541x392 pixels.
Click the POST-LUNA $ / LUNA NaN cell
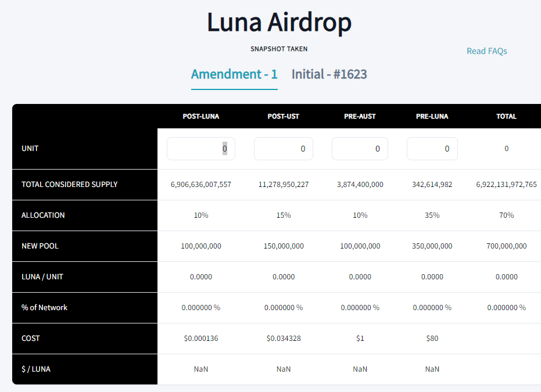click(201, 369)
